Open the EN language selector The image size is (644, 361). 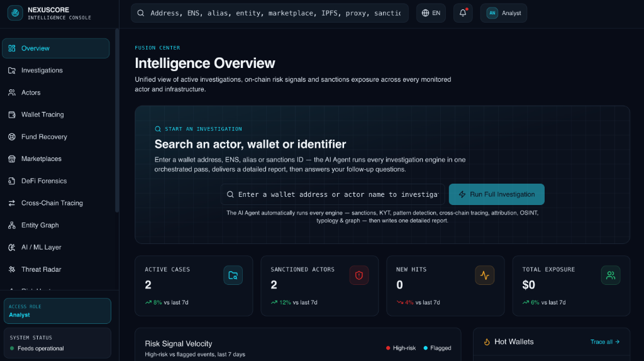431,13
